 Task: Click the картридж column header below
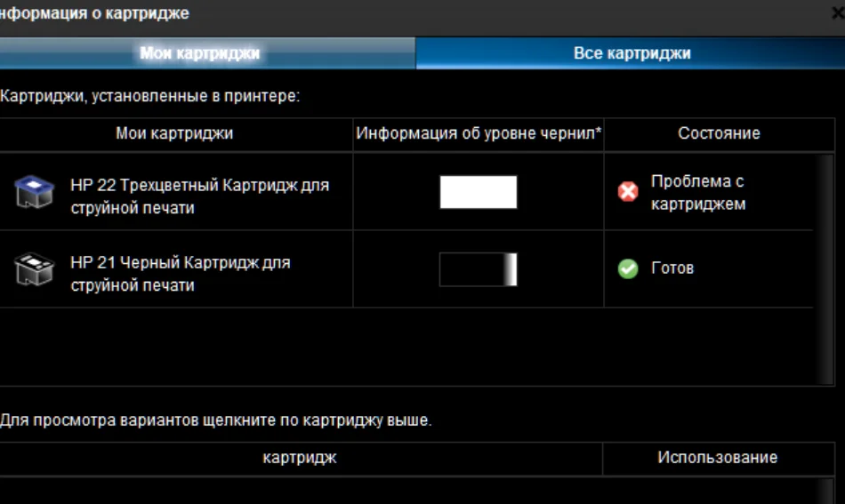[300, 458]
